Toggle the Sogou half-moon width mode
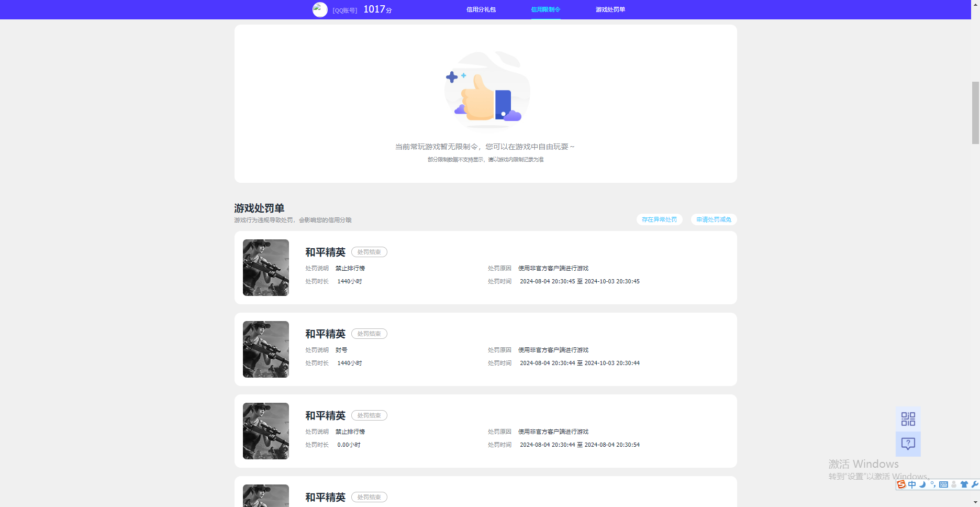The height and width of the screenshot is (507, 980). tap(922, 484)
